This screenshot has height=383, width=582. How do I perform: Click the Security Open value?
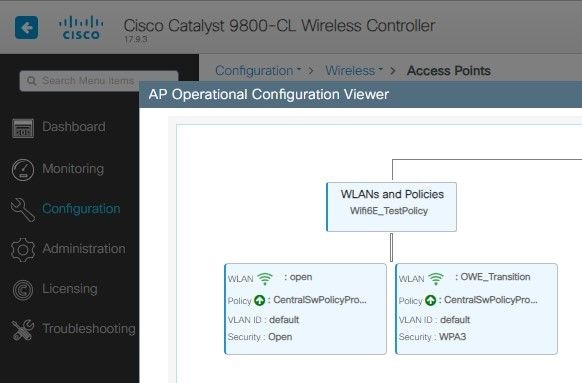[280, 337]
